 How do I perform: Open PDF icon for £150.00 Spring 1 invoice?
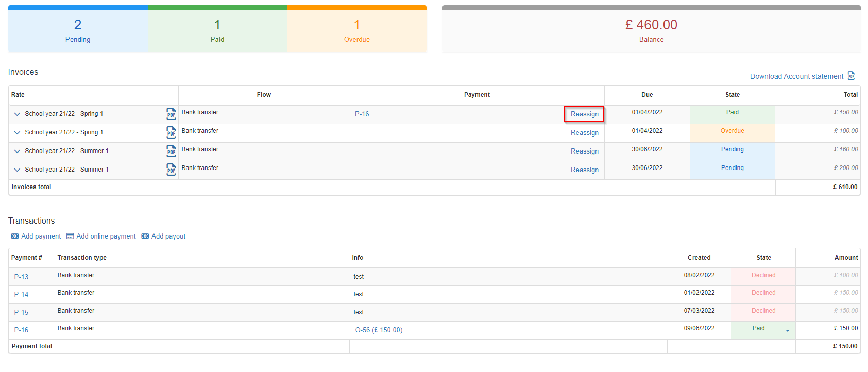point(171,114)
